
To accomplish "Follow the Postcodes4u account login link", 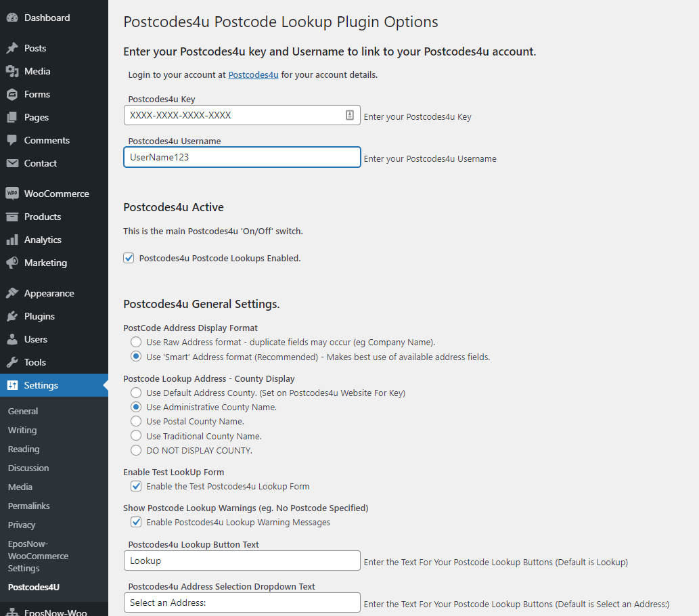I will [x=253, y=75].
